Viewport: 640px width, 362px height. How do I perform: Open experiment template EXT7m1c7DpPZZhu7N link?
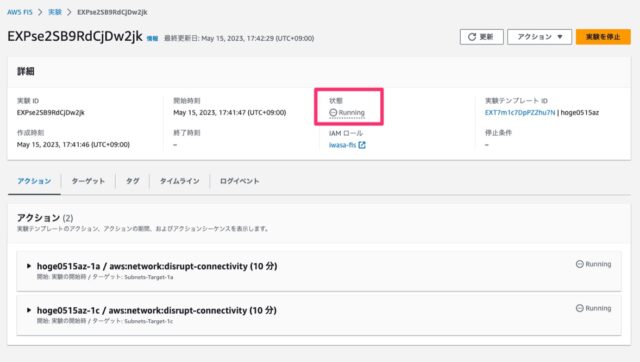(520, 113)
